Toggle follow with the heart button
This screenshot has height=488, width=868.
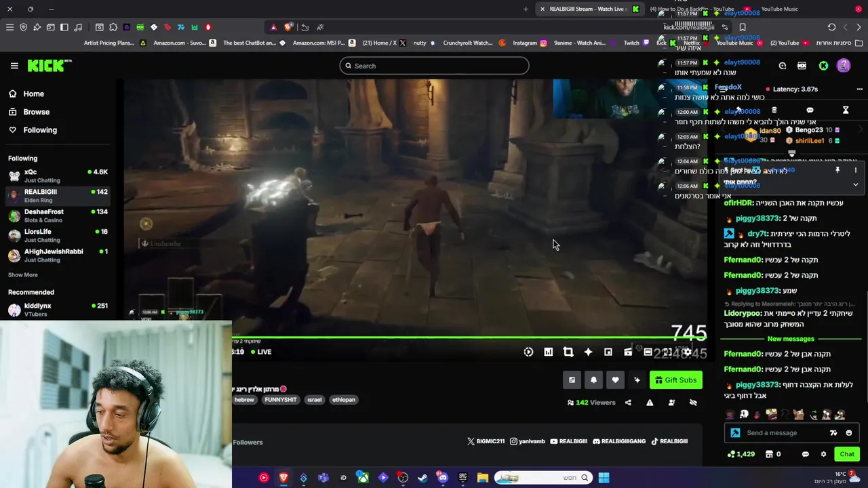coord(615,380)
